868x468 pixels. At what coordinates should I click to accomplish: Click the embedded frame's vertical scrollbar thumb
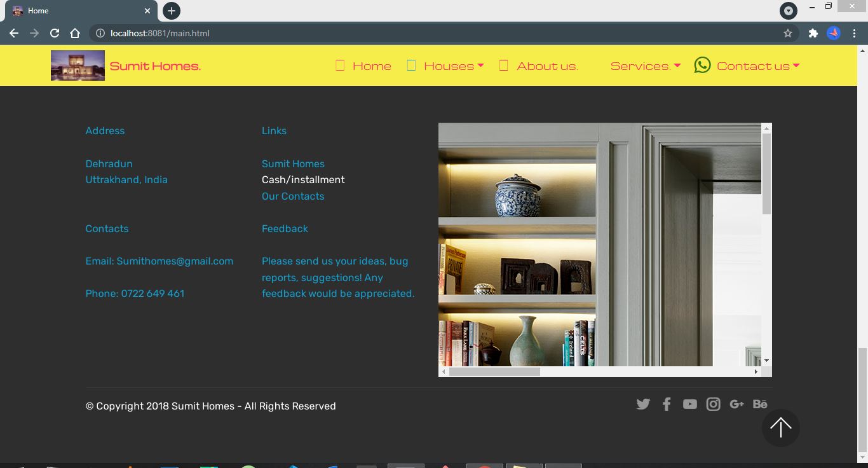tap(766, 174)
